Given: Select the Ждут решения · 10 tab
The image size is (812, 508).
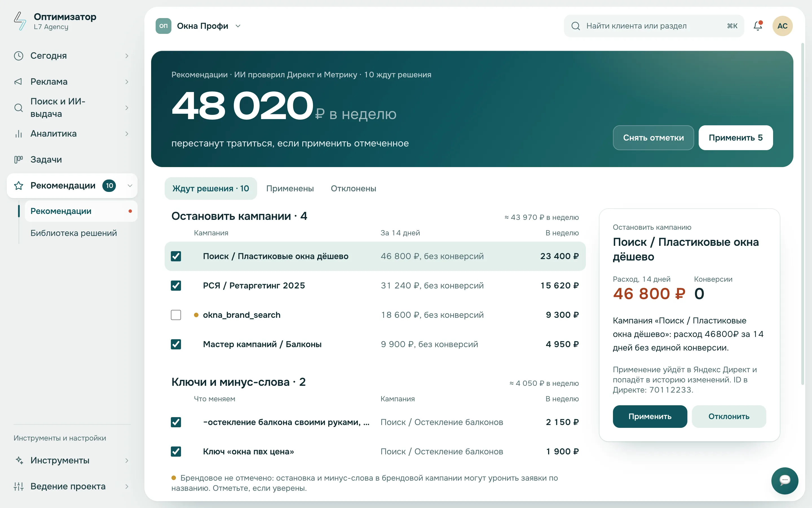Looking at the screenshot, I should 211,189.
